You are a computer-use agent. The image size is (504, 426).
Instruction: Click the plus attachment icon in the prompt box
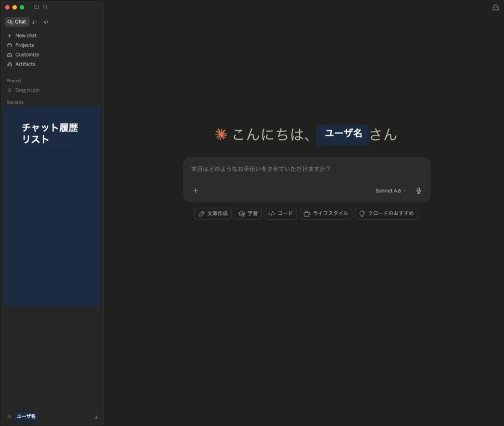coord(195,191)
